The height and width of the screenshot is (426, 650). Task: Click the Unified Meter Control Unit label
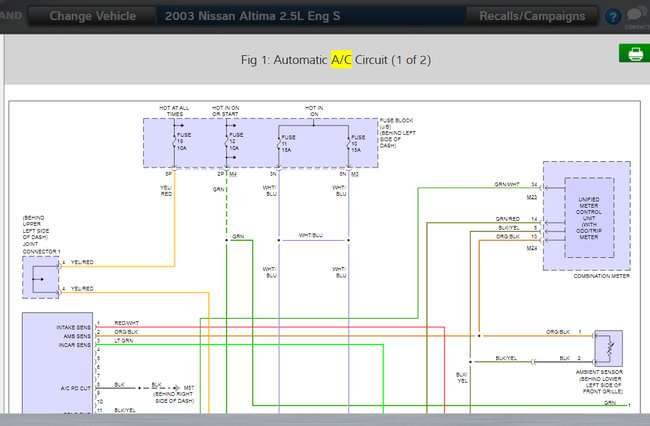589,218
